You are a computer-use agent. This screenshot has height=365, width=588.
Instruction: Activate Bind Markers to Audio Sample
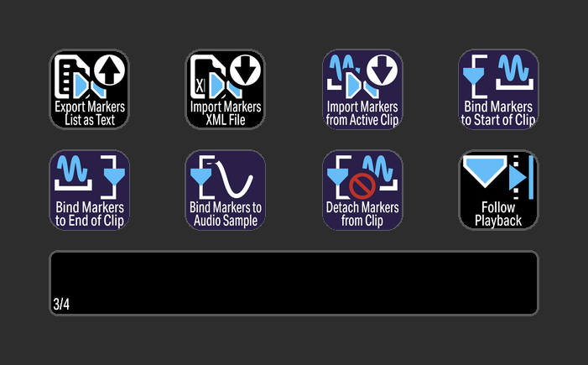226,190
